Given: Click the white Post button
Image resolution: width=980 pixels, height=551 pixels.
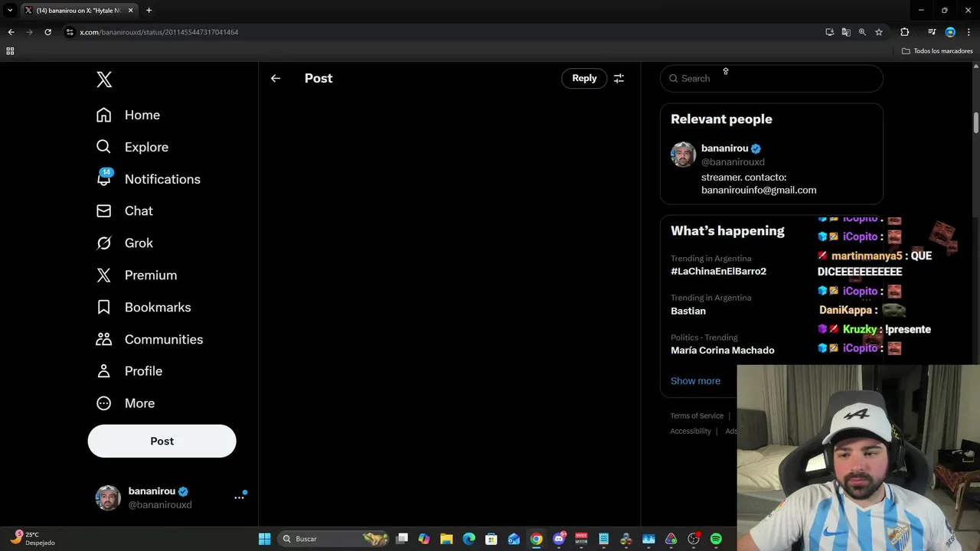Looking at the screenshot, I should click(162, 441).
